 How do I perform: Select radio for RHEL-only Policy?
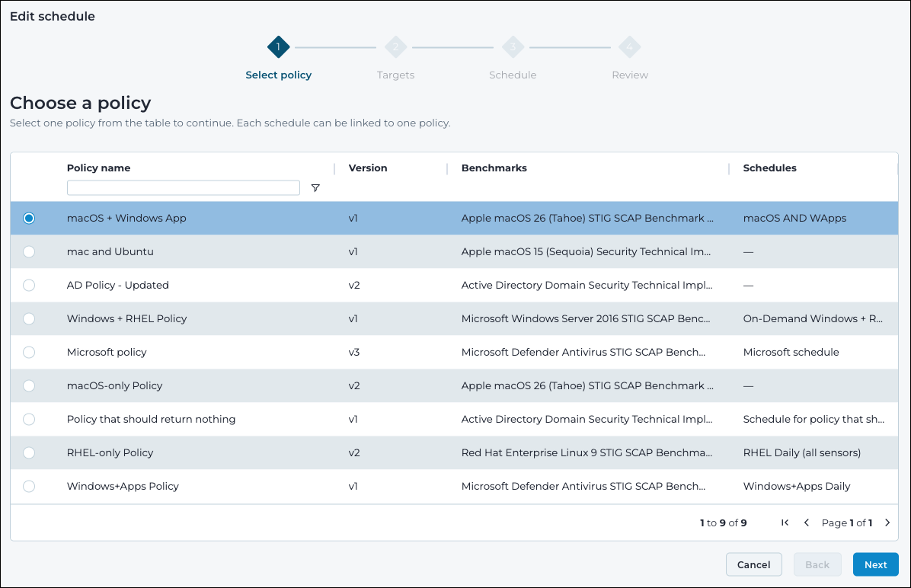29,452
